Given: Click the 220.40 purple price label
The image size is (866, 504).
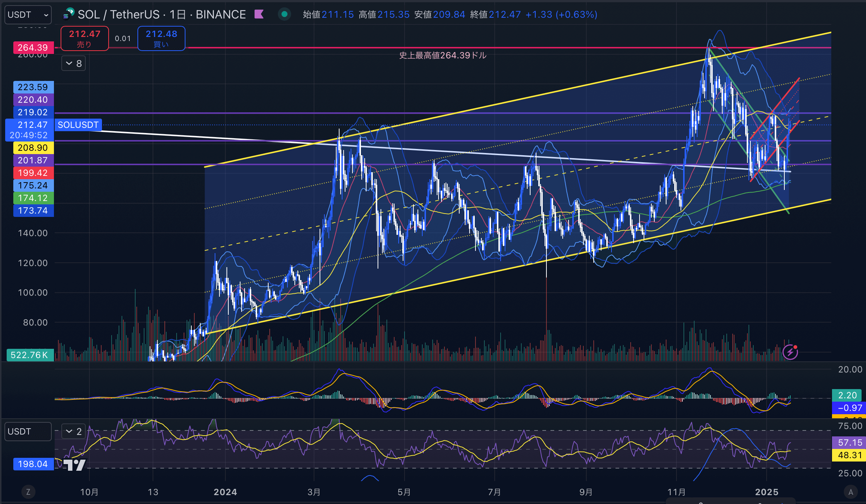Looking at the screenshot, I should [33, 100].
